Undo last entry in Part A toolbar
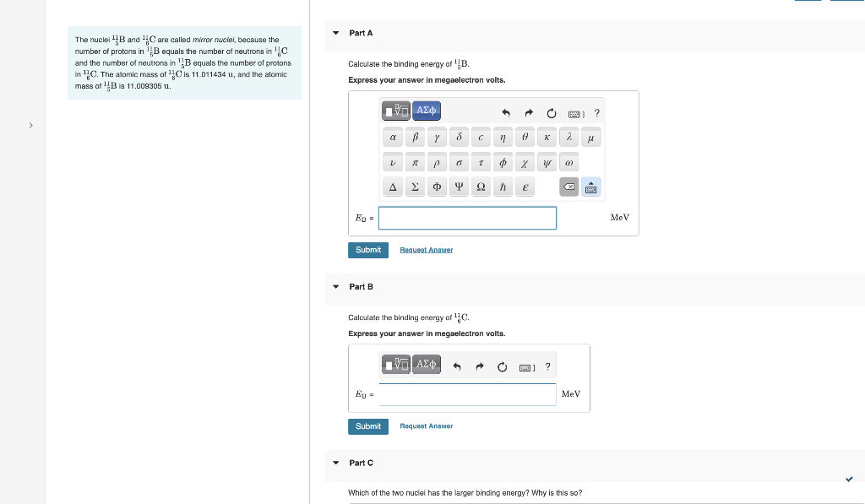 point(506,113)
